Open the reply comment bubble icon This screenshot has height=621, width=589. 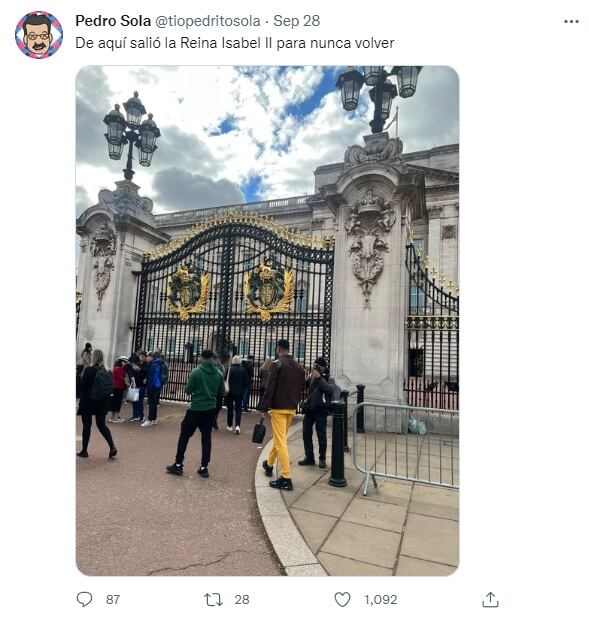point(84,599)
